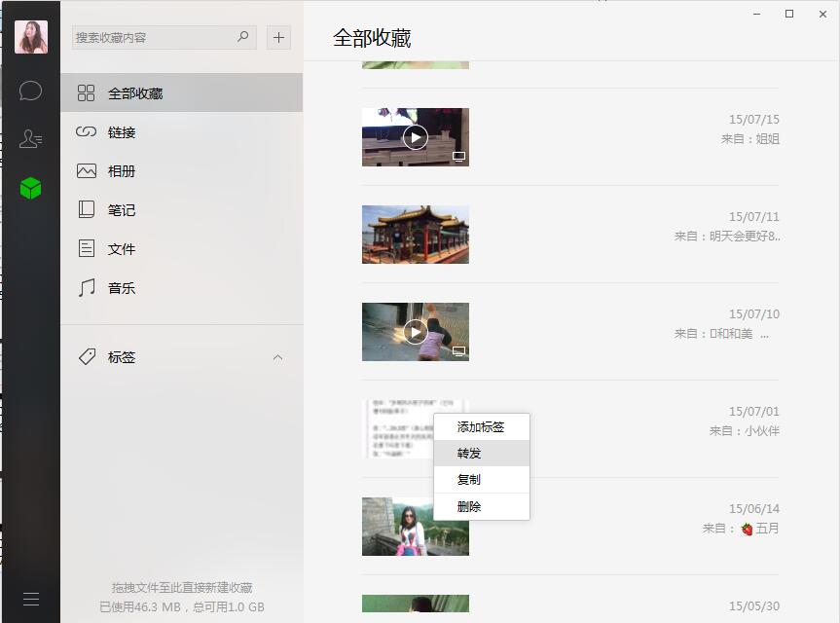Image resolution: width=840 pixels, height=623 pixels.
Task: Open the Contacts icon in the dark sidebar
Action: tap(30, 138)
